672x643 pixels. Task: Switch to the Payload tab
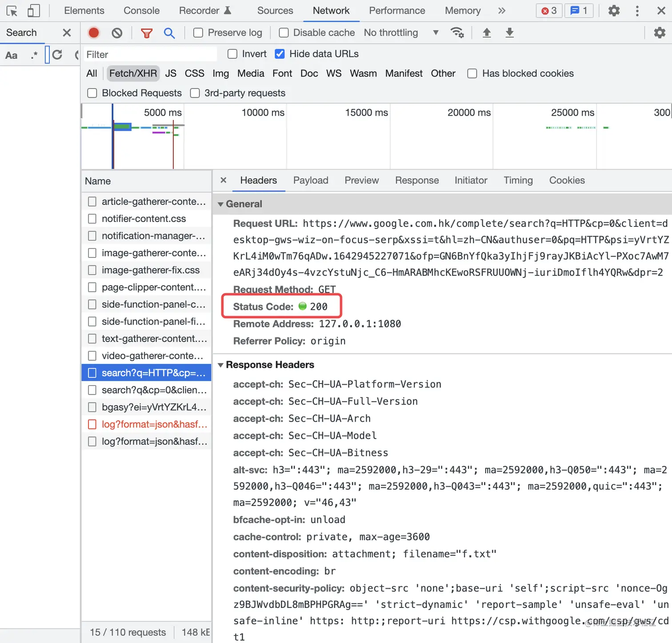click(x=311, y=180)
